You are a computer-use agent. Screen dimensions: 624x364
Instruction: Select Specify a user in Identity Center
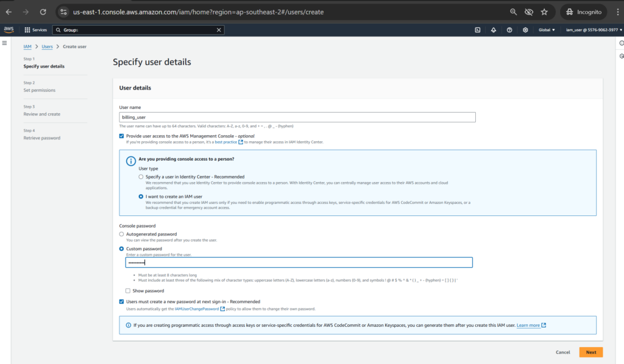click(x=141, y=177)
